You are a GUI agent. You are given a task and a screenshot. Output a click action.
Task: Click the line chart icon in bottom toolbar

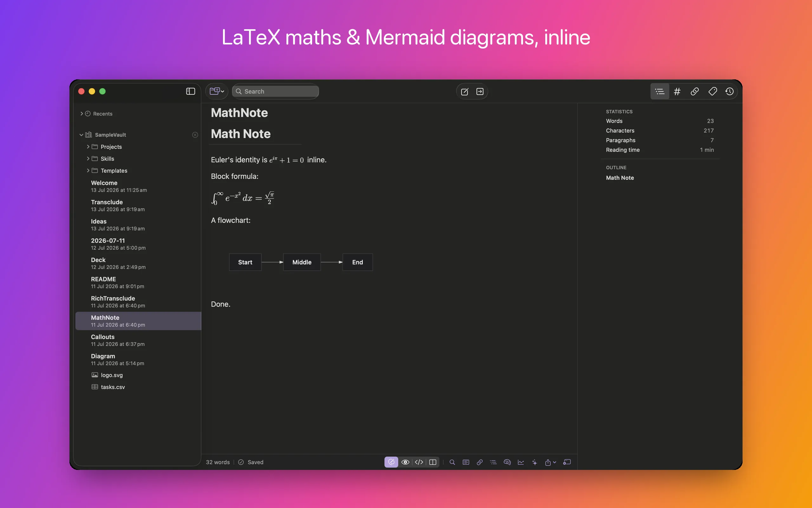point(521,462)
